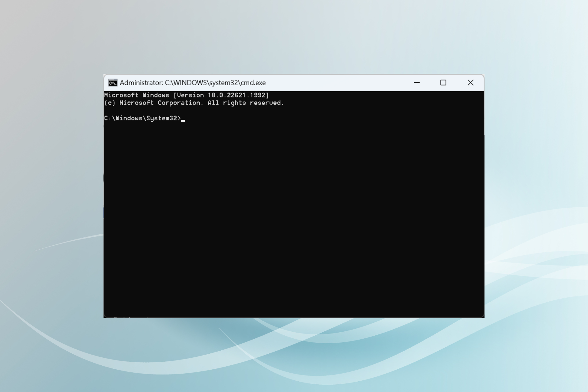Close the Administrator Command Prompt
This screenshot has width=588, height=392.
(x=471, y=82)
